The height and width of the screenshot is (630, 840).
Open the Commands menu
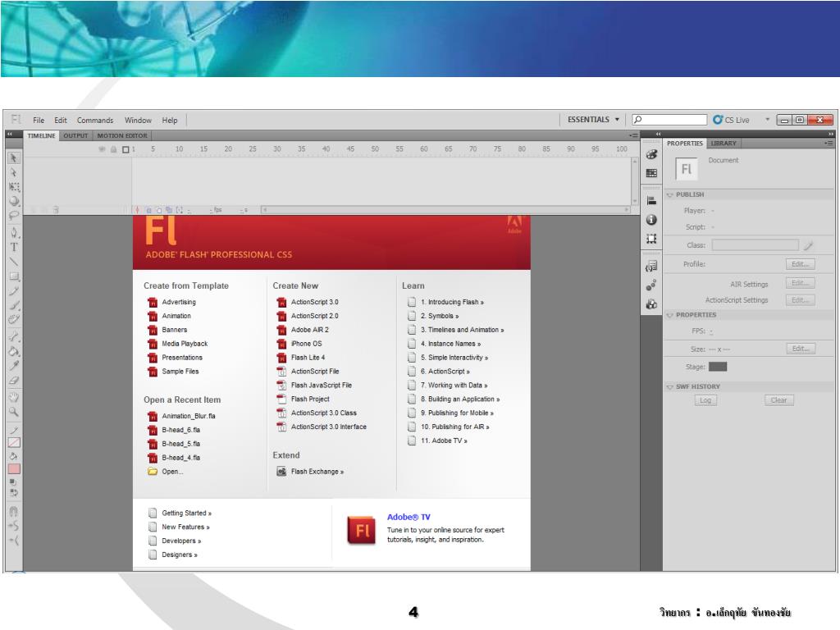point(95,120)
